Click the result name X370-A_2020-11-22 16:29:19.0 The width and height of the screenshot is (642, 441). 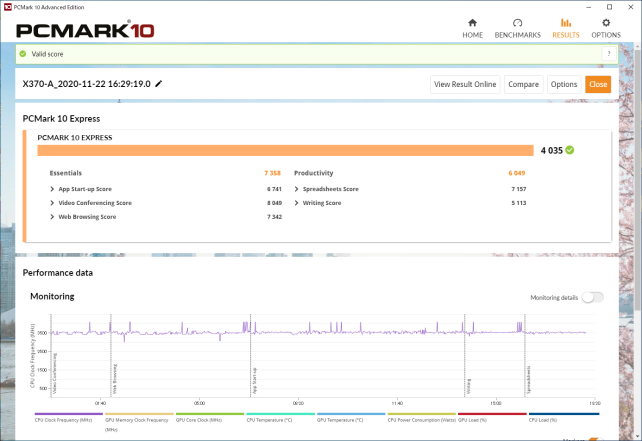86,84
